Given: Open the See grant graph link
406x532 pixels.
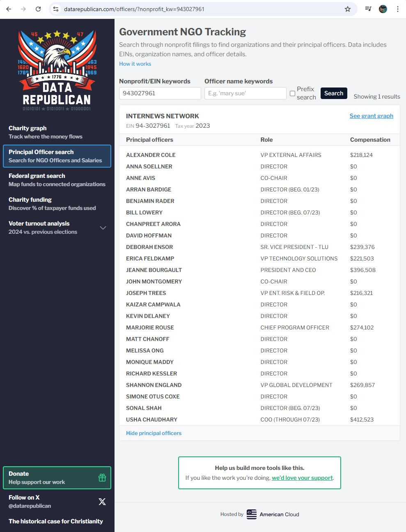Looking at the screenshot, I should pos(372,116).
